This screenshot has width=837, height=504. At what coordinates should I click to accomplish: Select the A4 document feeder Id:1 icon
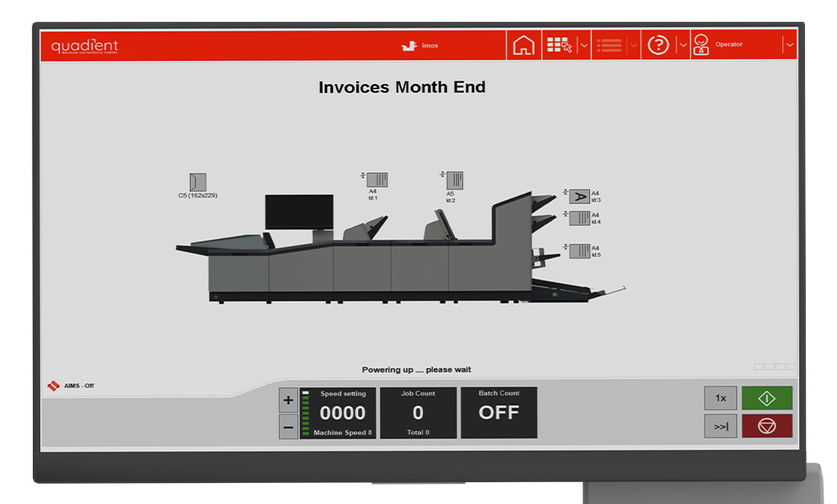[x=378, y=179]
